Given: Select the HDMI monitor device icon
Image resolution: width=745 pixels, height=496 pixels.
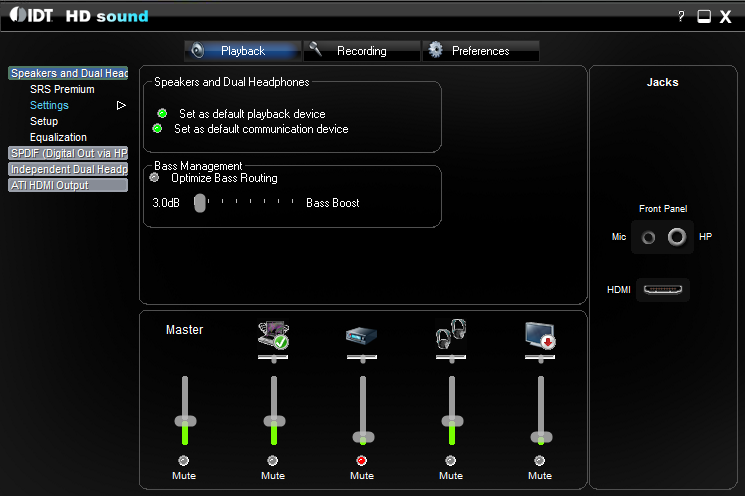Looking at the screenshot, I should coord(540,335).
